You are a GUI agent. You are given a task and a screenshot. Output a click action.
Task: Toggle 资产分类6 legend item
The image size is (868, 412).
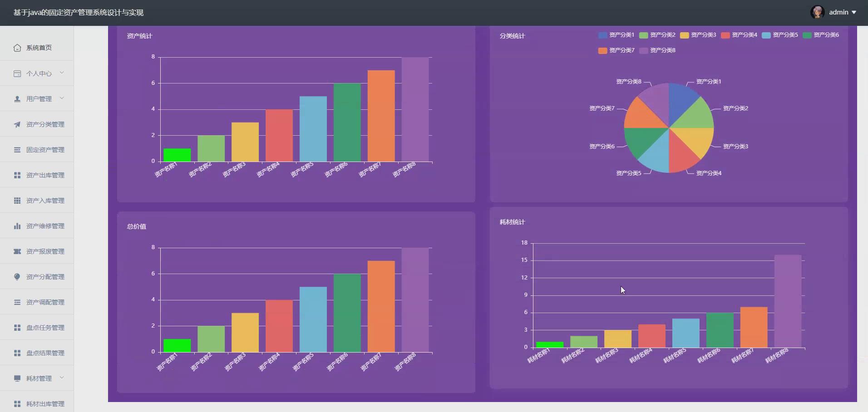pos(821,35)
